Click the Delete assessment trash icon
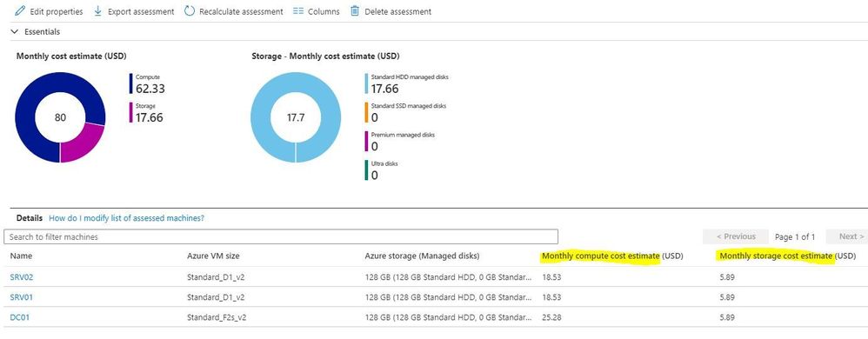Viewport: 868px width, 339px height. tap(355, 11)
